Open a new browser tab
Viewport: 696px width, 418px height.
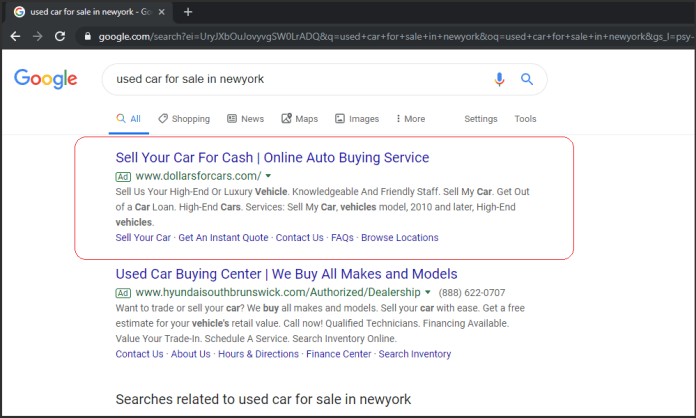188,12
